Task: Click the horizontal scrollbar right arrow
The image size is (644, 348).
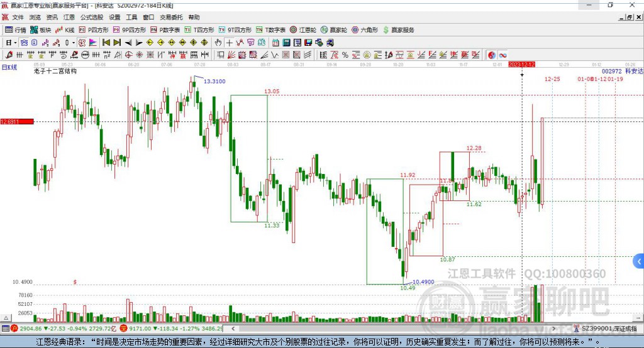Action: (553, 329)
